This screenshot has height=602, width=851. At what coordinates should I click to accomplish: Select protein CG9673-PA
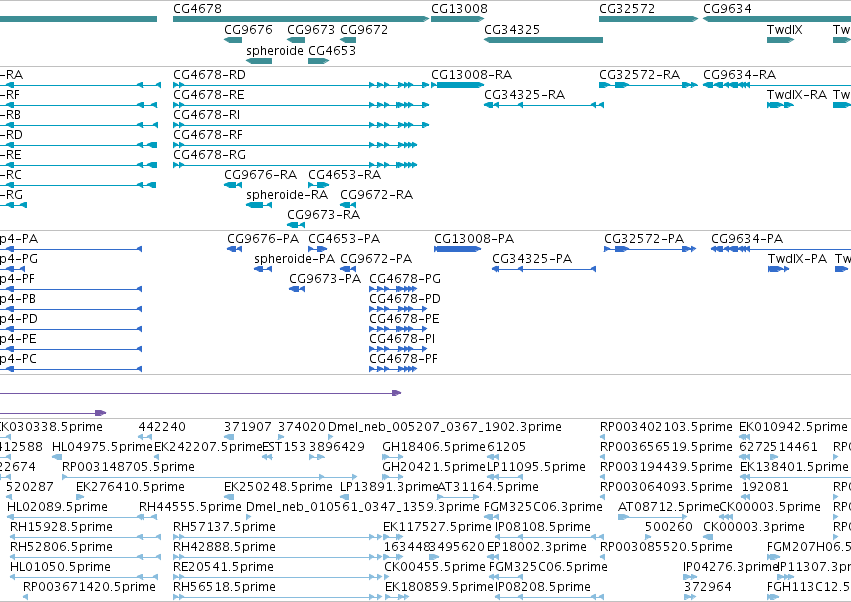pos(325,279)
